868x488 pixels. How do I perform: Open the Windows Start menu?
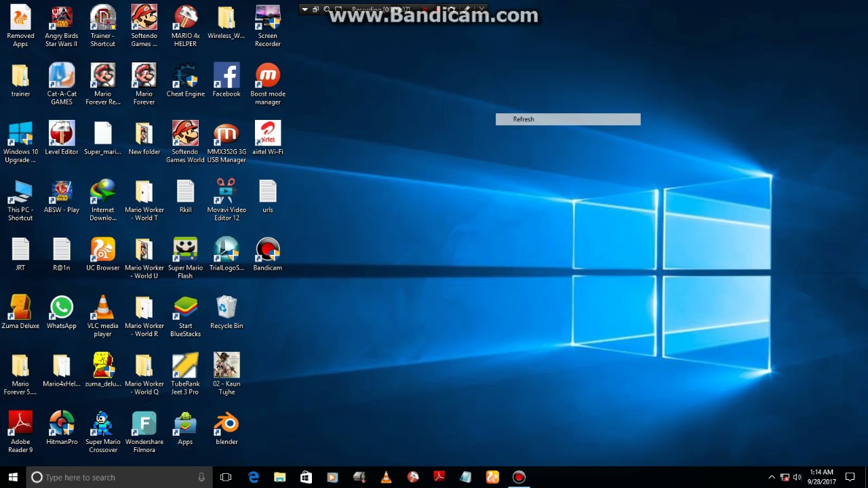(13, 477)
